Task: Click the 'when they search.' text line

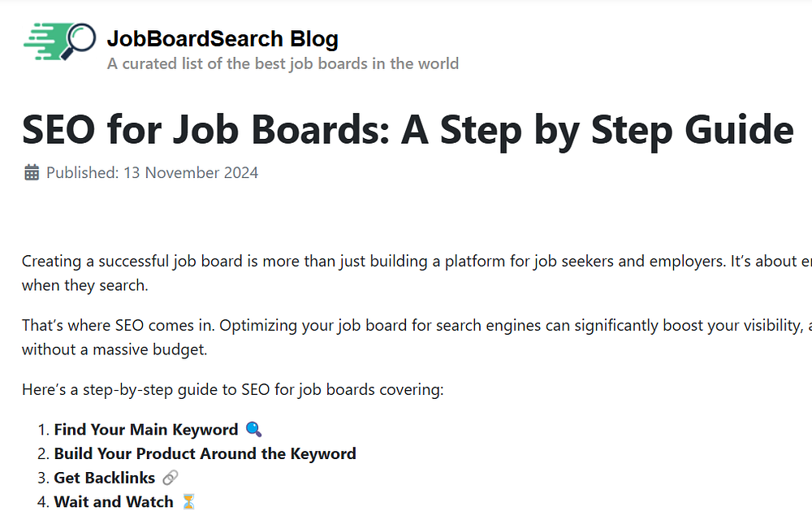Action: 85,286
